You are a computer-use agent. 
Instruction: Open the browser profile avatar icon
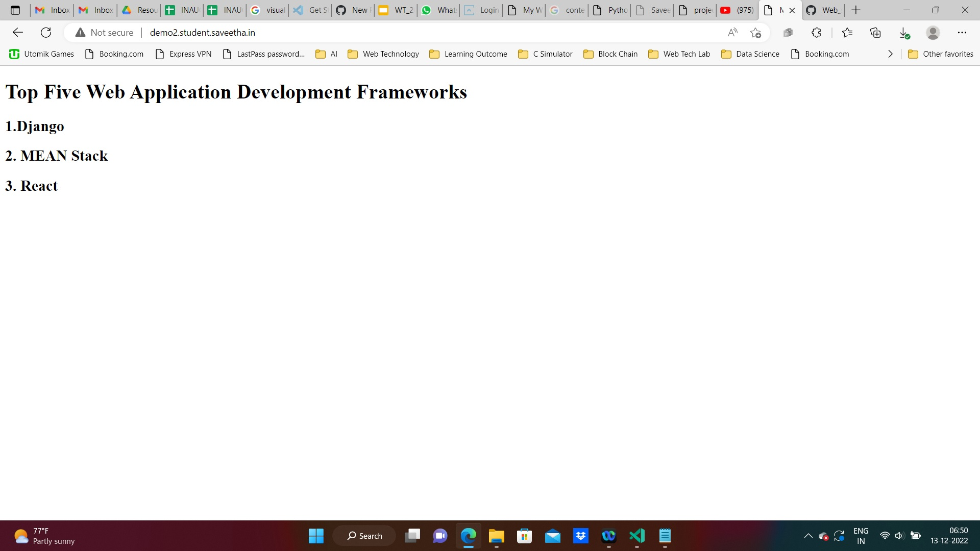point(933,32)
